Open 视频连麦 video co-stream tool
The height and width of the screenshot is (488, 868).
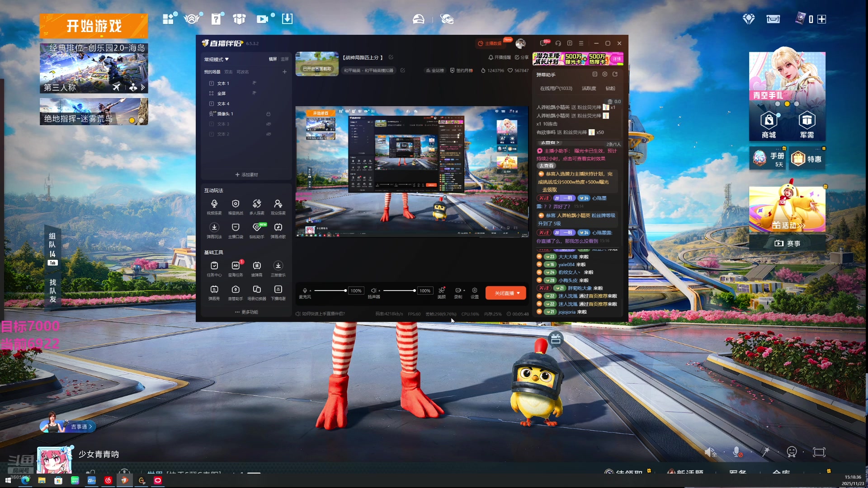tap(214, 204)
